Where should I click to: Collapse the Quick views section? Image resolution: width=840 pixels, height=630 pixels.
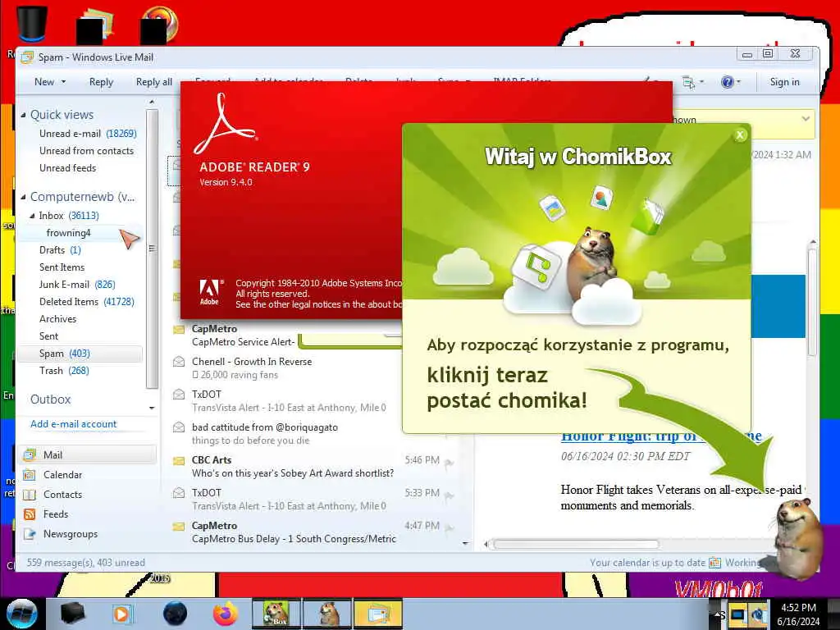click(x=23, y=115)
